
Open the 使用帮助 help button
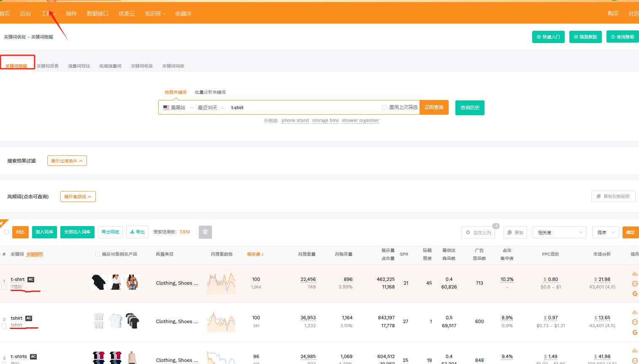tap(623, 37)
